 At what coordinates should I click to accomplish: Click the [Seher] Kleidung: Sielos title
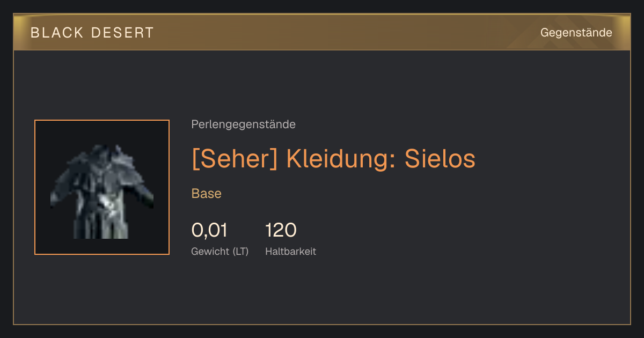click(333, 158)
